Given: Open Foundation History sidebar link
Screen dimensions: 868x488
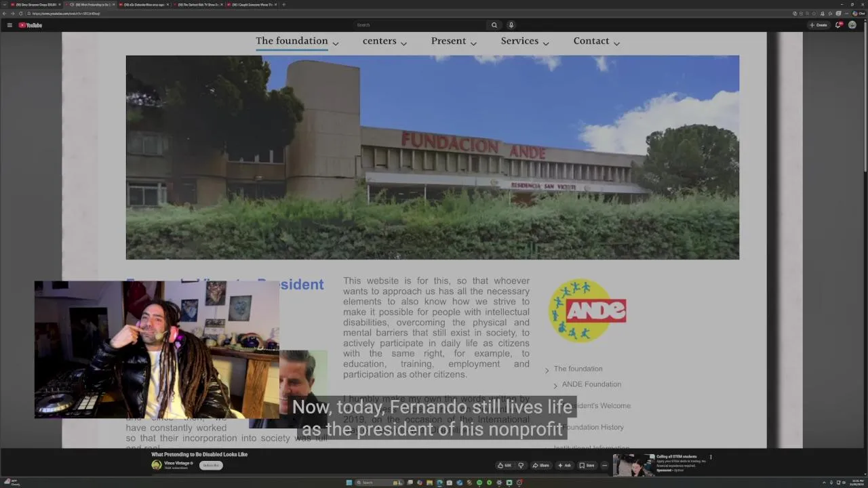Looking at the screenshot, I should pos(592,427).
